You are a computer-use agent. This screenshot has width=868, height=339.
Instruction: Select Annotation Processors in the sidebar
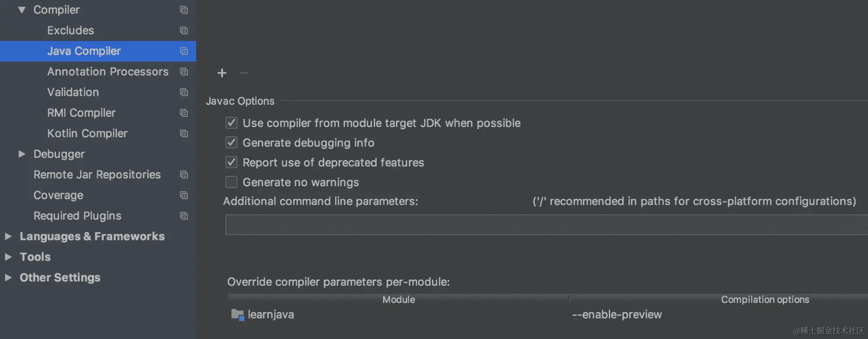click(108, 72)
